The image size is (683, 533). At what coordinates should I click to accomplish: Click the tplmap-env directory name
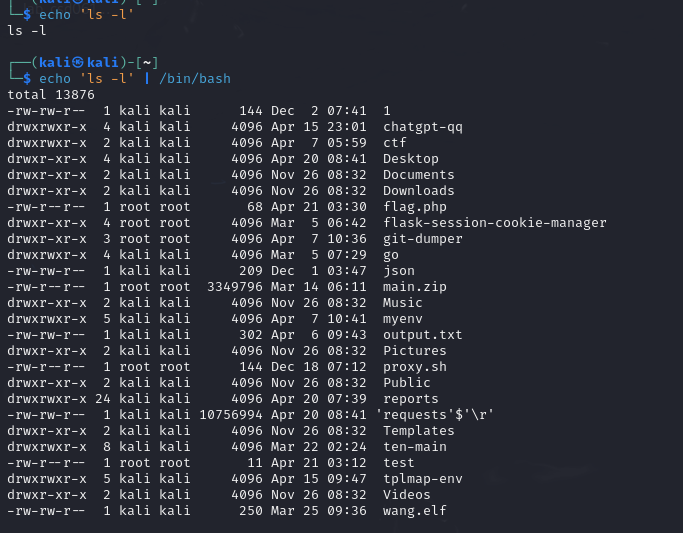pyautogui.click(x=422, y=479)
